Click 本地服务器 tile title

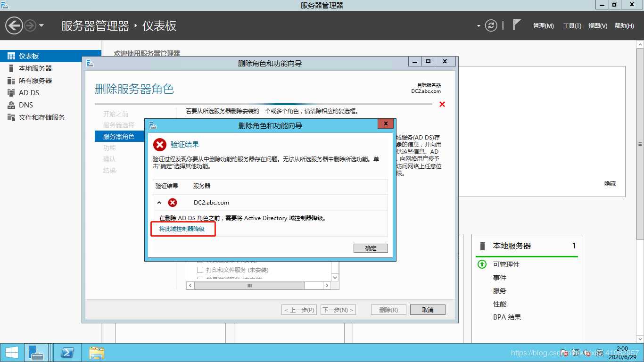tap(512, 246)
